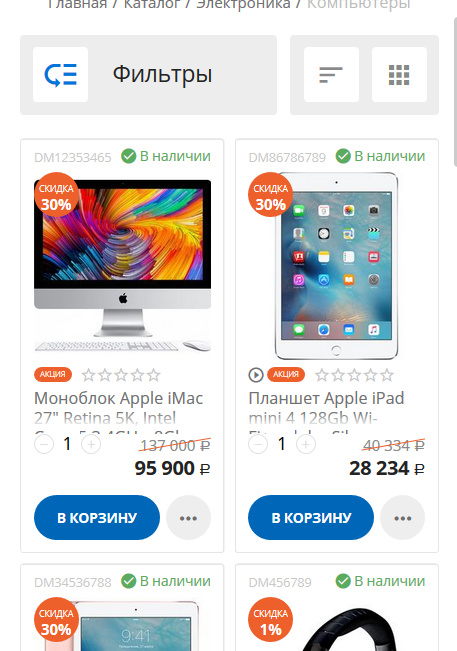The width and height of the screenshot is (457, 651).
Task: Open the sort order icon
Action: coord(331,75)
